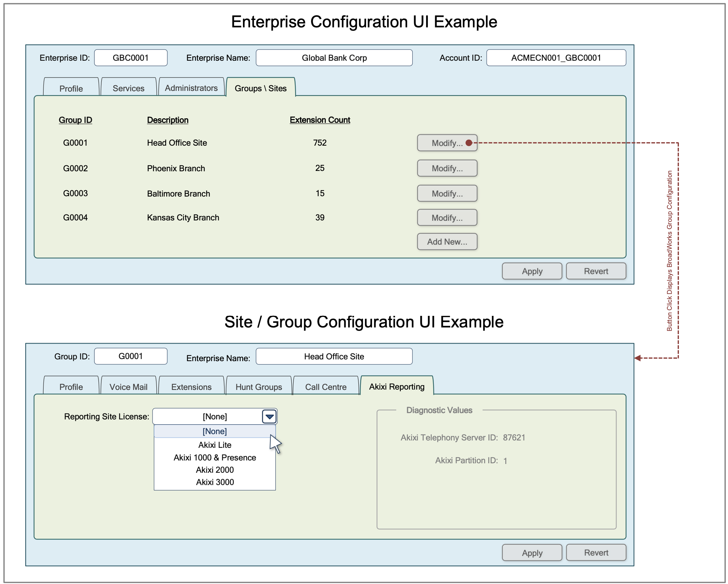The image size is (728, 584).
Task: Click the Account ID input field
Action: (556, 58)
